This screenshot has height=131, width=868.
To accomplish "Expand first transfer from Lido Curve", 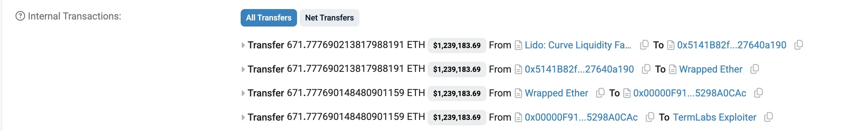I will (x=243, y=45).
